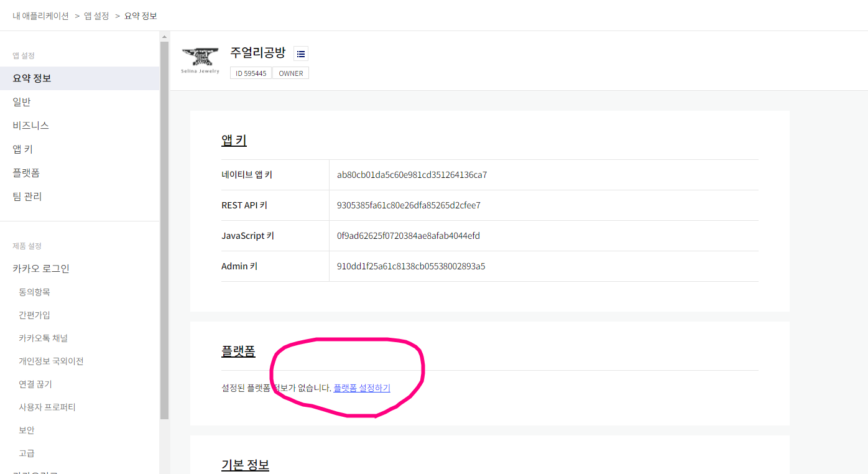
Task: Click the 플랫폼 설정하기 link
Action: coord(362,388)
